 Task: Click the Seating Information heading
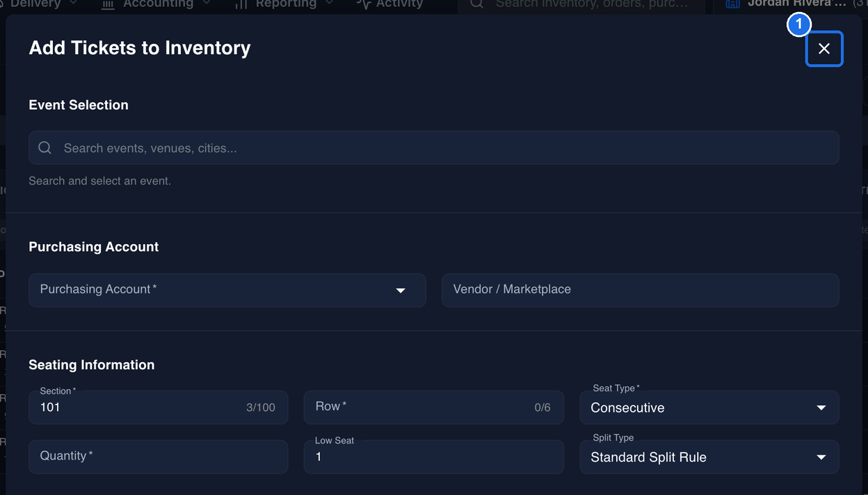(92, 365)
